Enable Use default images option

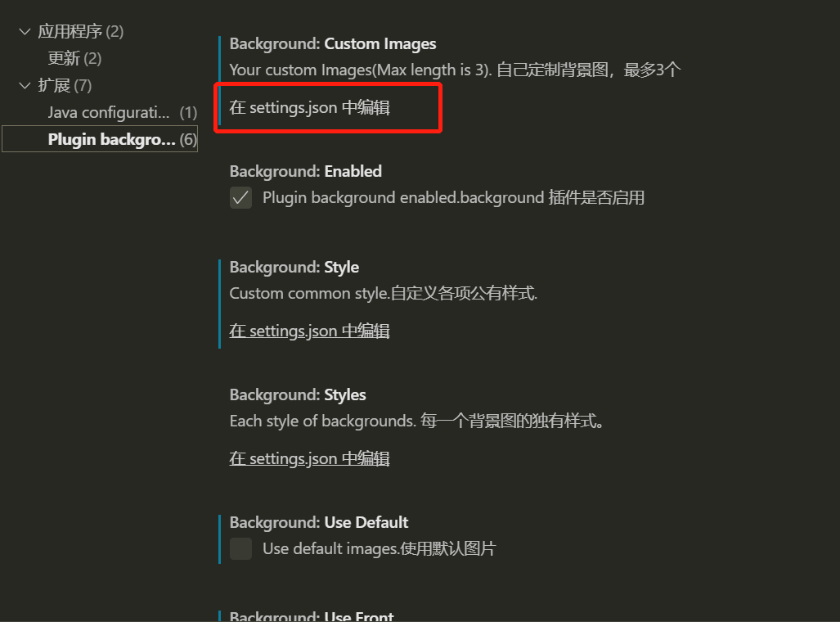coord(240,548)
